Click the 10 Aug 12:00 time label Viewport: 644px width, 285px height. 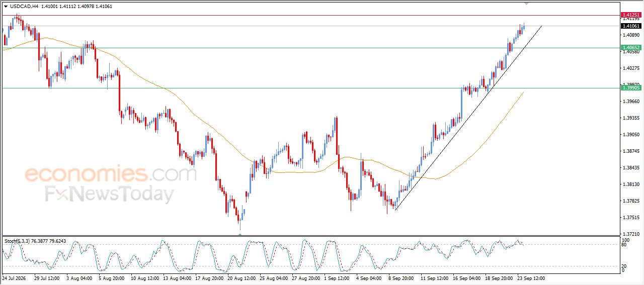(x=144, y=278)
